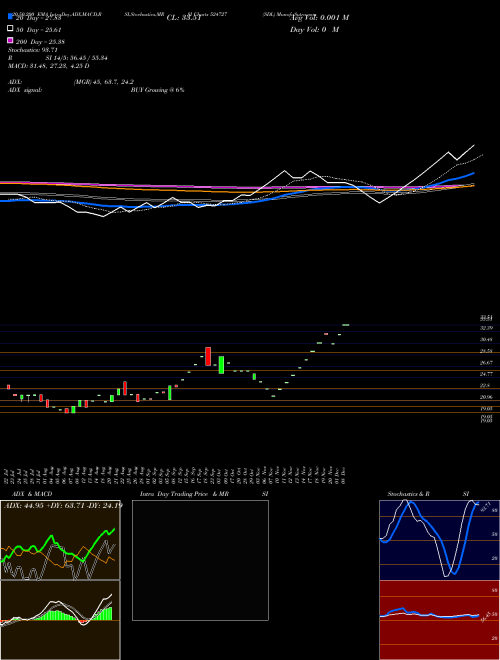The width and height of the screenshot is (500, 660).
Task: Click the topmost green candle near 33.51
Action: (x=346, y=325)
